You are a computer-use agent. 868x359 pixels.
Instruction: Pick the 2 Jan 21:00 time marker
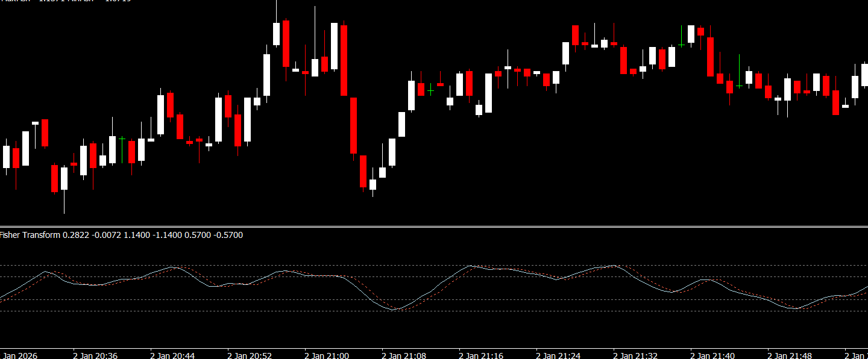327,355
